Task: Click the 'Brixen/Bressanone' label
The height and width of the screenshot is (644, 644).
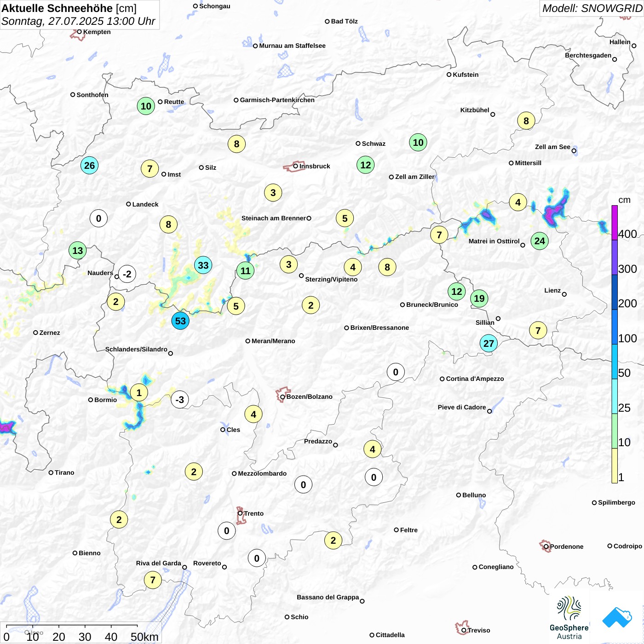Action: point(379,328)
